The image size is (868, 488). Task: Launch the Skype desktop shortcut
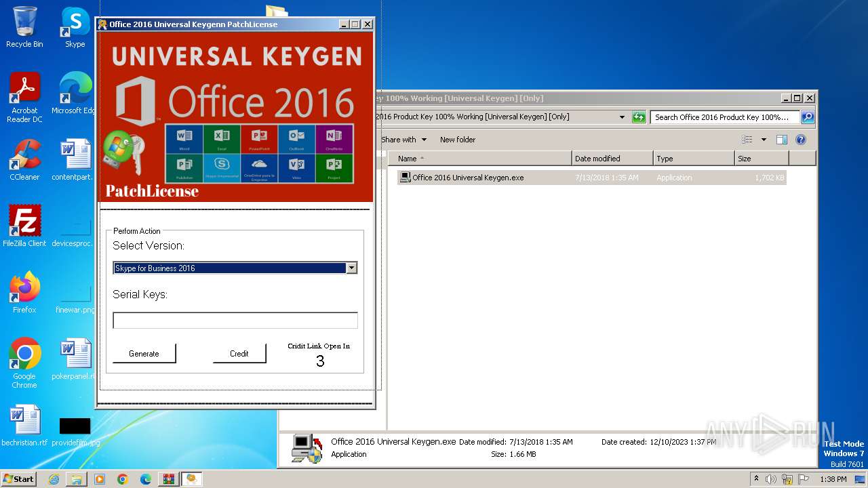[x=75, y=27]
